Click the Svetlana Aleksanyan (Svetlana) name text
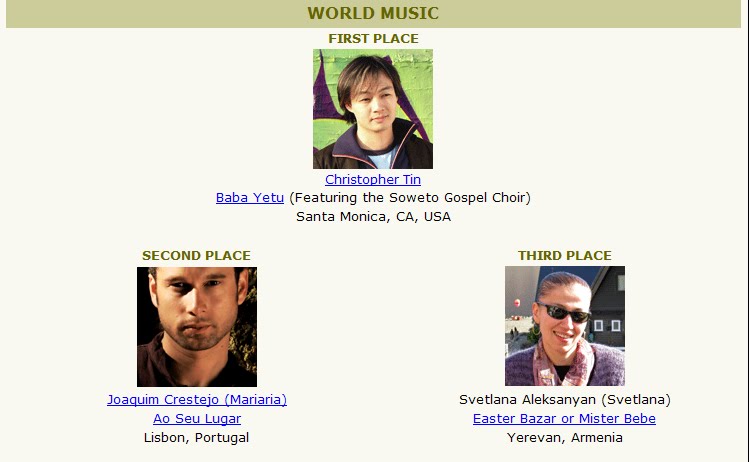749x462 pixels. click(565, 399)
